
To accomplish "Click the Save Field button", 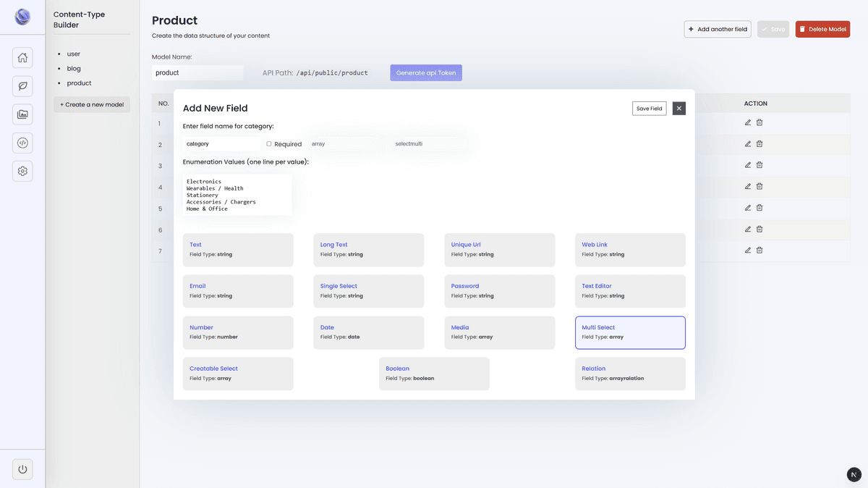I will [x=649, y=109].
